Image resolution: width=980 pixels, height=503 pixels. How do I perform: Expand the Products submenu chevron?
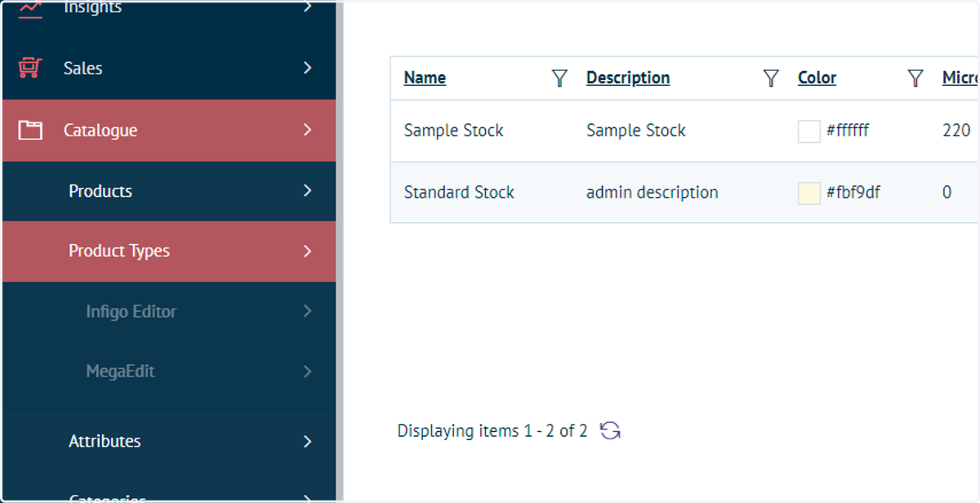307,191
